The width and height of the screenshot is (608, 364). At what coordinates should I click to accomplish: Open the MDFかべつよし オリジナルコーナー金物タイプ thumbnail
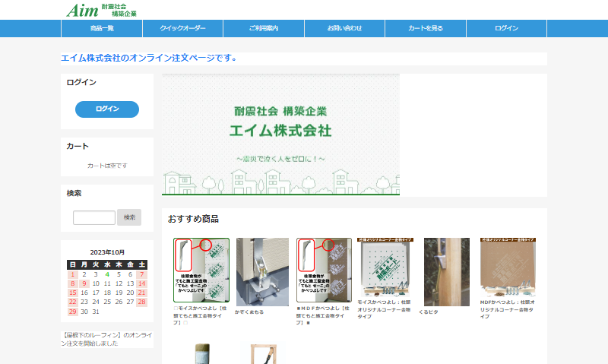tap(508, 267)
